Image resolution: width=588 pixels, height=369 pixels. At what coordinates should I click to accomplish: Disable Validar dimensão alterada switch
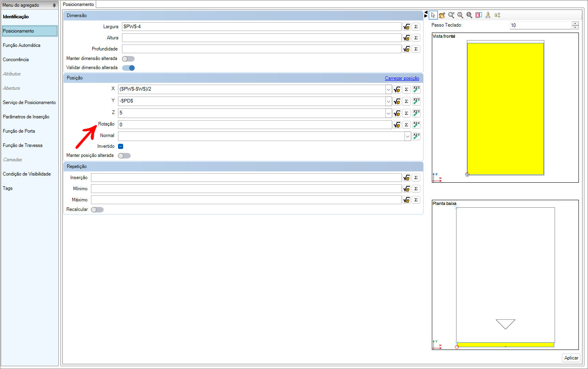pyautogui.click(x=128, y=68)
